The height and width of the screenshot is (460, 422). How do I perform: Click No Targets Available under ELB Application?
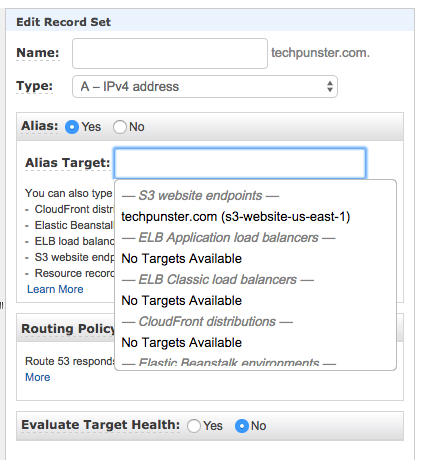(x=181, y=259)
